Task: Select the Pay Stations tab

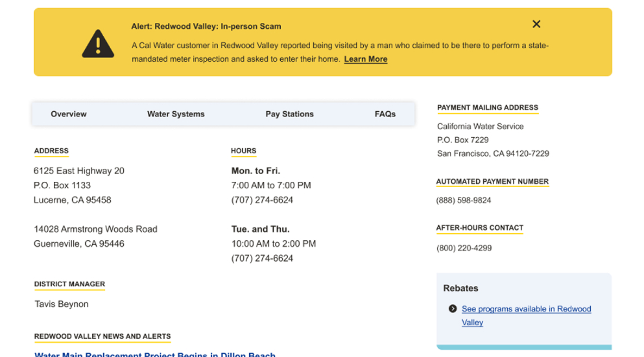Action: 289,114
